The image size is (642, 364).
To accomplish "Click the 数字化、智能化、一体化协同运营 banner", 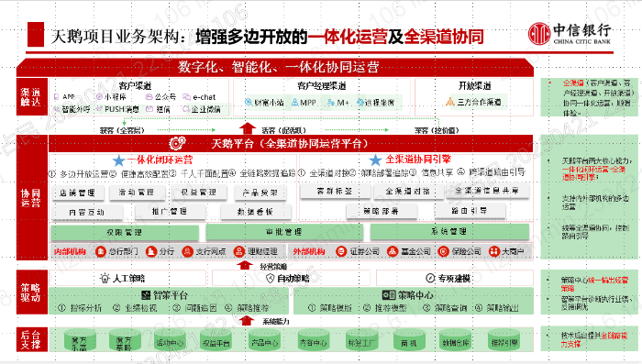I will [275, 67].
